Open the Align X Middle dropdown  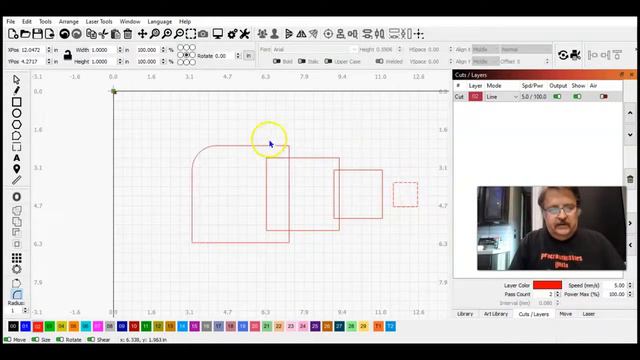[x=485, y=49]
